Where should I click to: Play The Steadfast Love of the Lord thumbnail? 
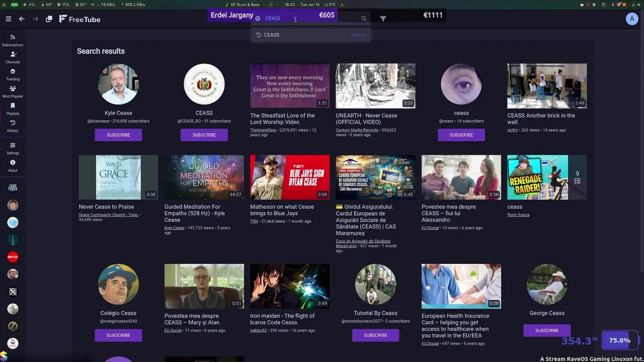pos(290,86)
